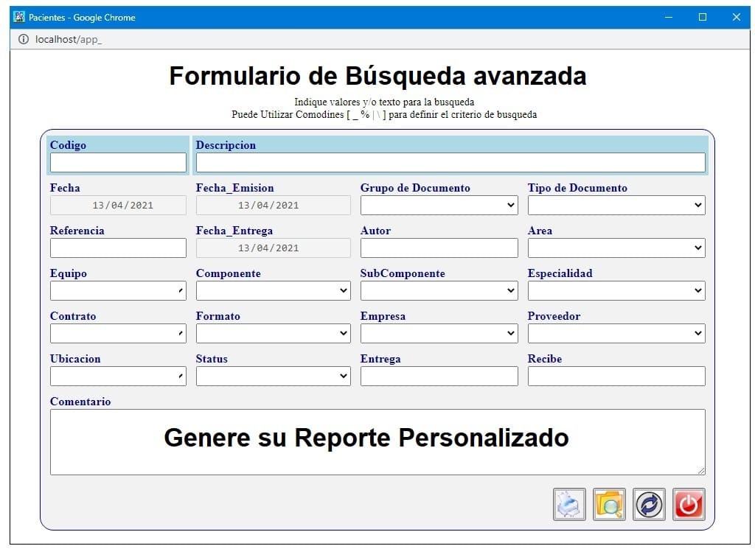Click the 'Pacientes - Google Chrome' window title
The height and width of the screenshot is (560, 755).
82,18
